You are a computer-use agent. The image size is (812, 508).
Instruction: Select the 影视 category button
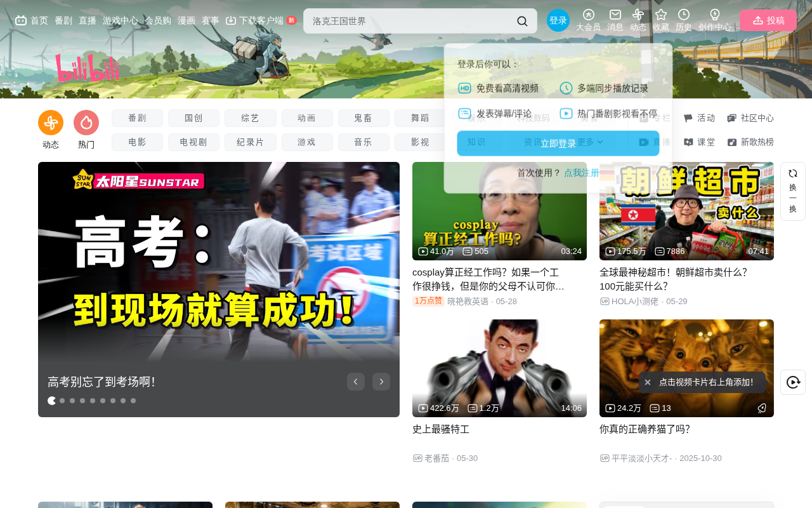coord(420,142)
